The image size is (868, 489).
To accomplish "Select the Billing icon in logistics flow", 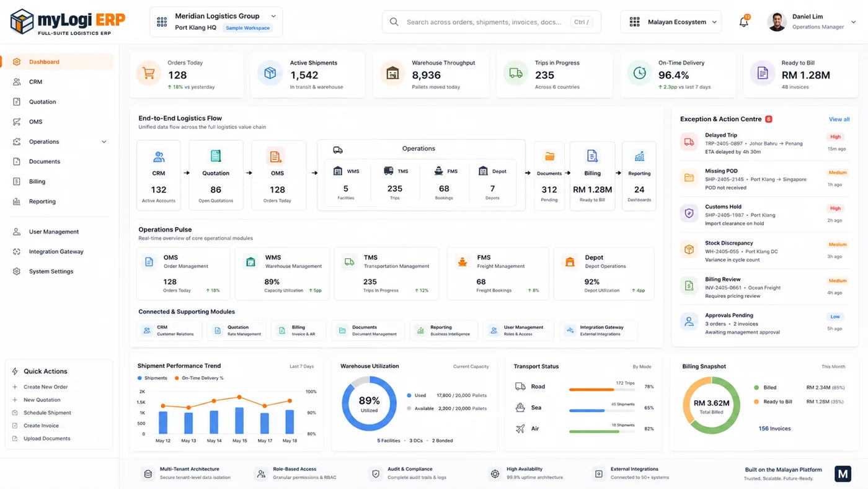I will coord(592,156).
